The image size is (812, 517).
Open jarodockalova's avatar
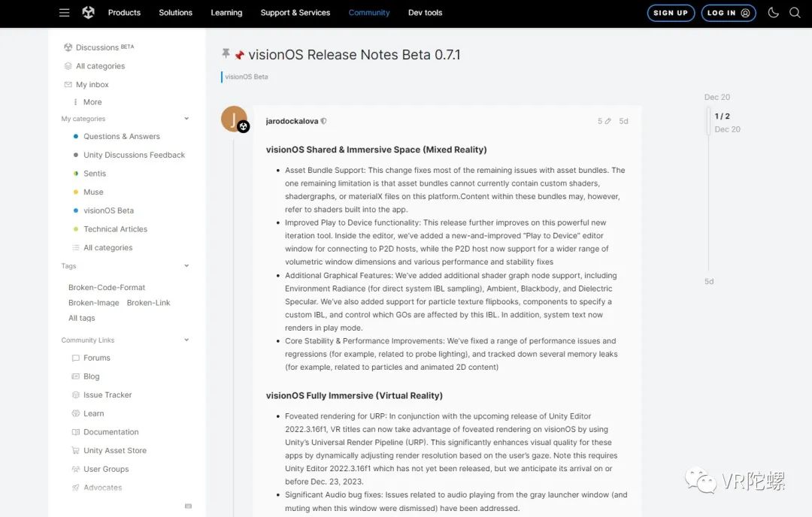tap(234, 119)
